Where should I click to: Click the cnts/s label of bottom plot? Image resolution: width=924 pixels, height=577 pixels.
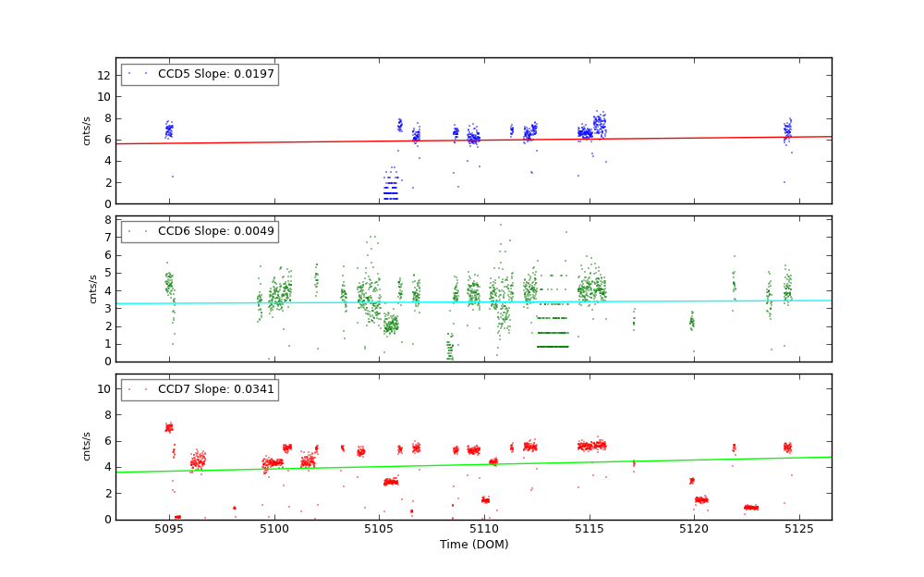[87, 447]
